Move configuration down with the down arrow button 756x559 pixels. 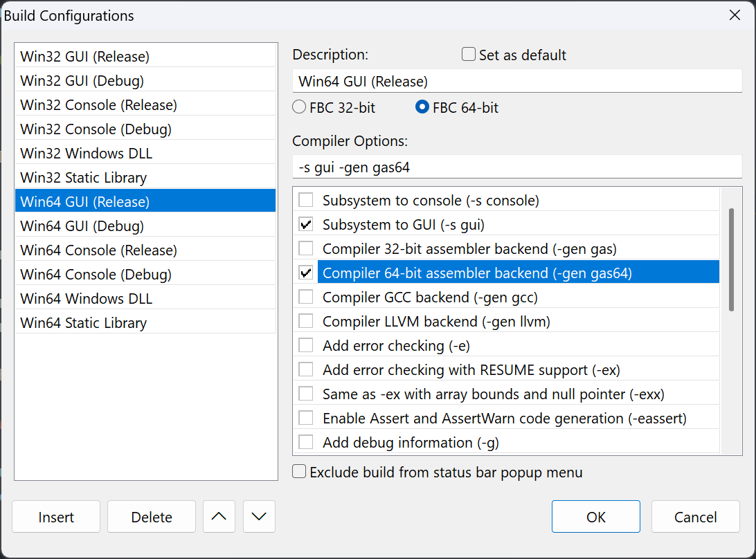259,517
